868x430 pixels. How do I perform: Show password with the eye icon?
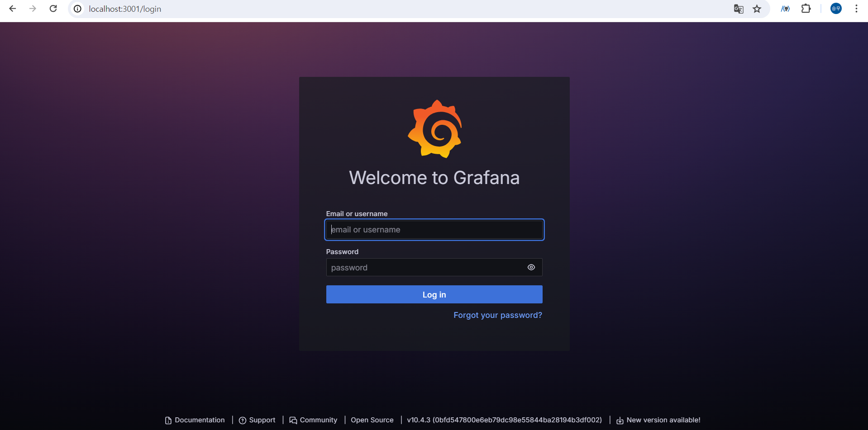point(531,267)
